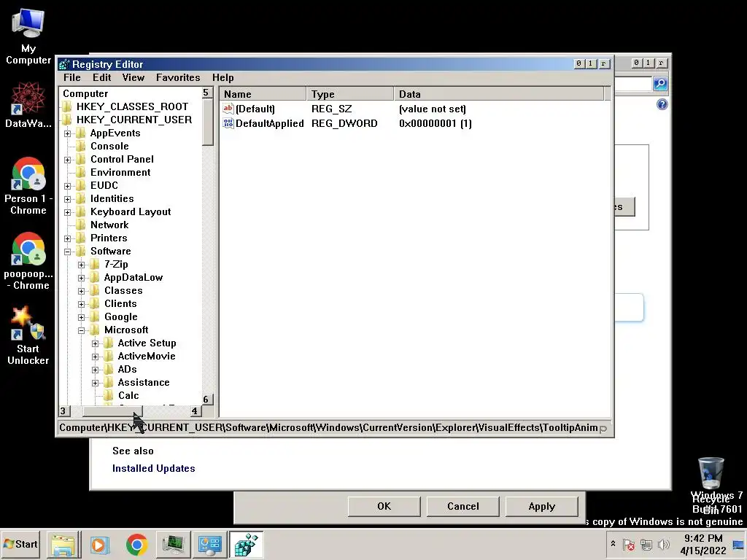Launch the DataWa... desktop shortcut
The image size is (747, 560).
28,105
